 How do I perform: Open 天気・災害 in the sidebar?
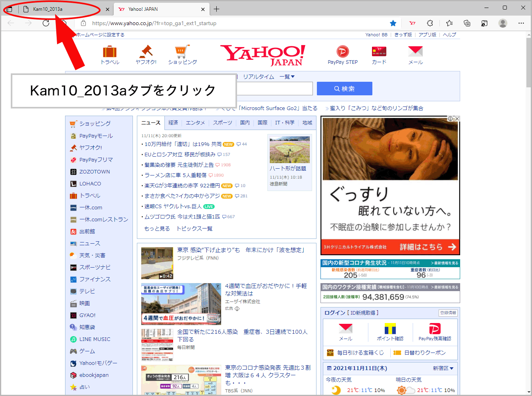tap(92, 256)
